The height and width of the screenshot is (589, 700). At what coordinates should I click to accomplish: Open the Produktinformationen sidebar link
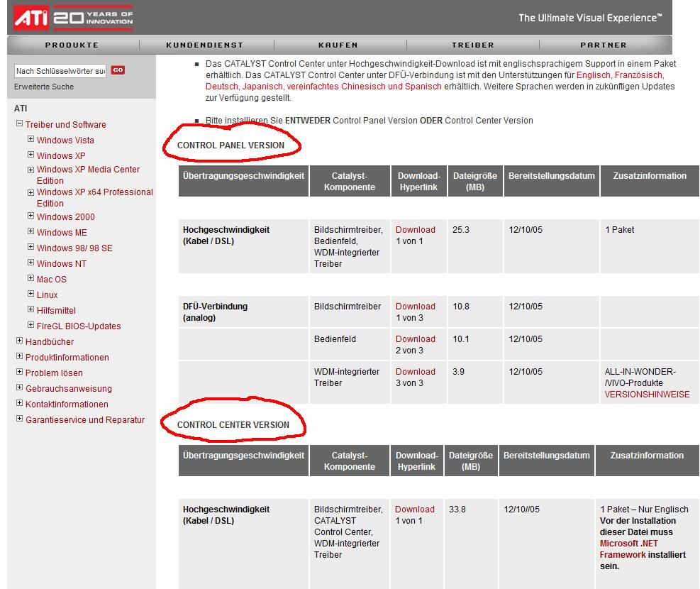[67, 358]
